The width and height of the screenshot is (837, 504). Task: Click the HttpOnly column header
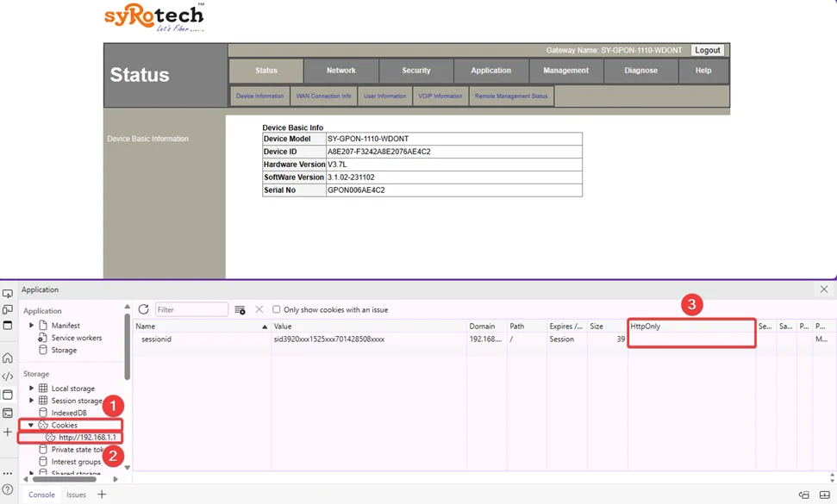[692, 326]
